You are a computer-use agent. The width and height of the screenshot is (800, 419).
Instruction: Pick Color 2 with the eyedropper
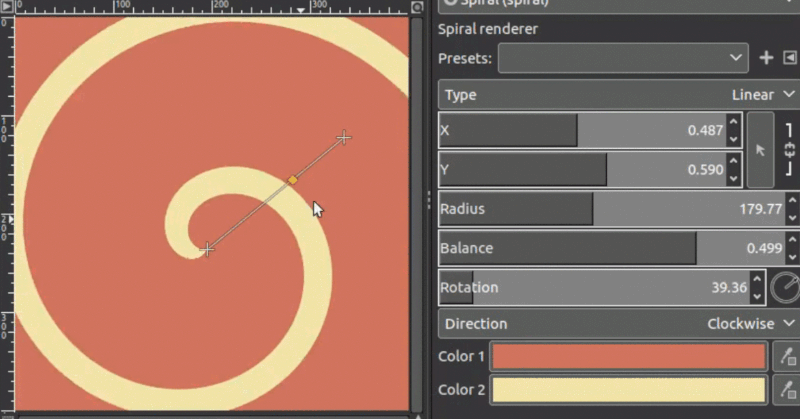787,390
